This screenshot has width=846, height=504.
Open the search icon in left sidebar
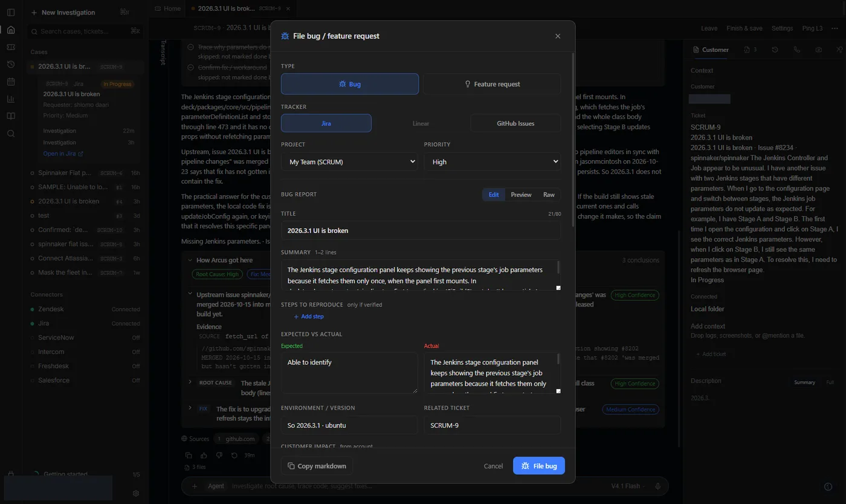click(11, 134)
